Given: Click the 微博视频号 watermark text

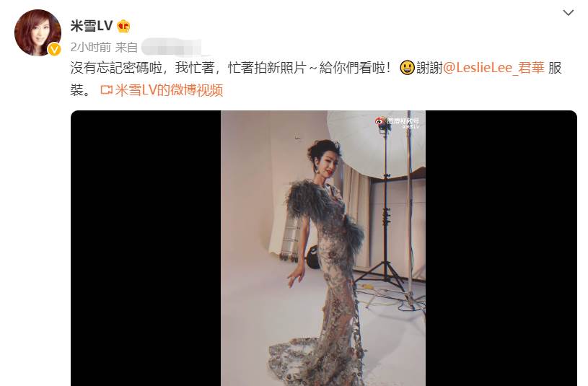Looking at the screenshot, I should 403,120.
